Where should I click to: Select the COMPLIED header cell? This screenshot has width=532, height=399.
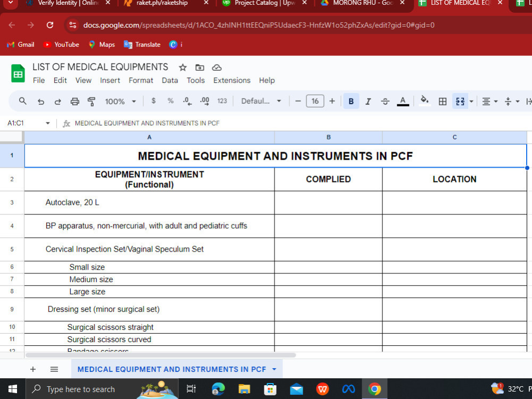pos(328,179)
